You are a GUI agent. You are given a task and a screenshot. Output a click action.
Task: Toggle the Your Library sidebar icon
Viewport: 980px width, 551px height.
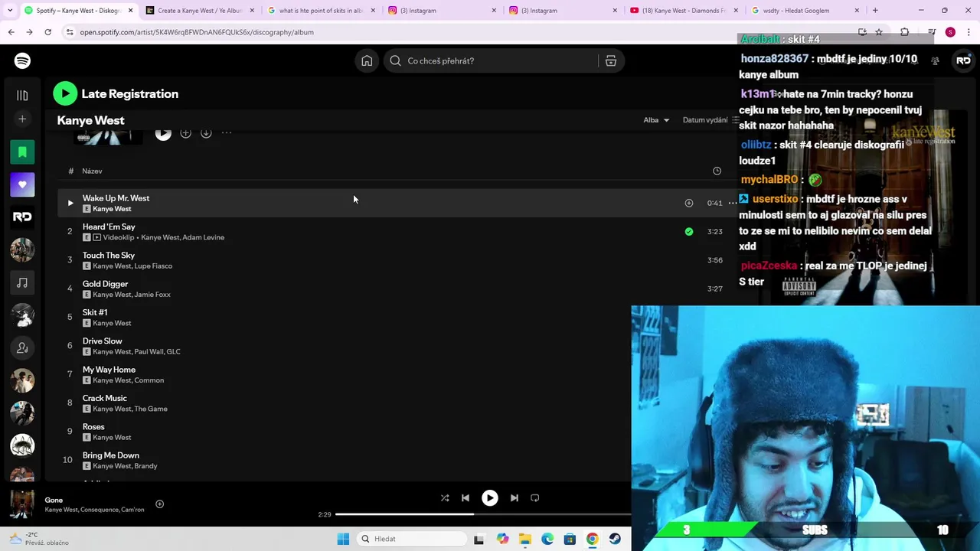click(22, 95)
